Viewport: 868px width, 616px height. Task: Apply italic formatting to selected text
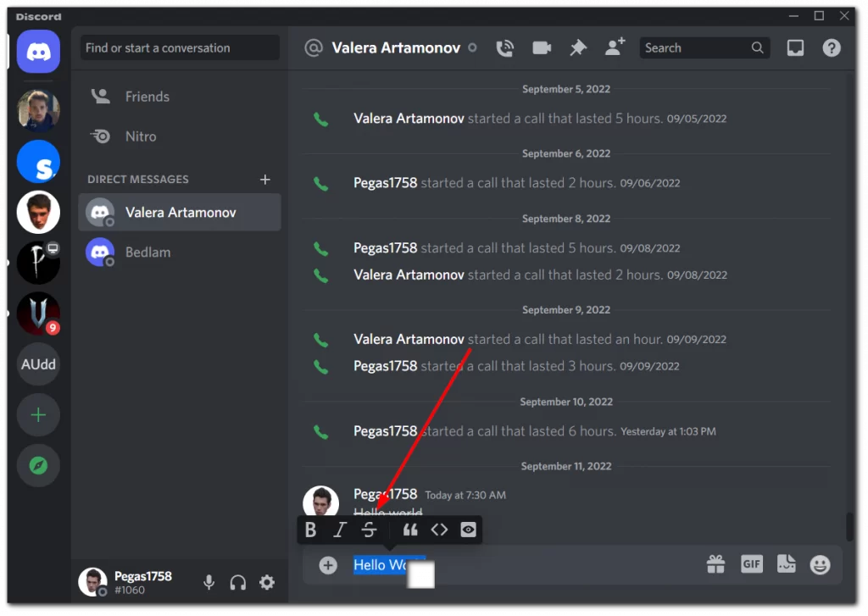pyautogui.click(x=340, y=530)
